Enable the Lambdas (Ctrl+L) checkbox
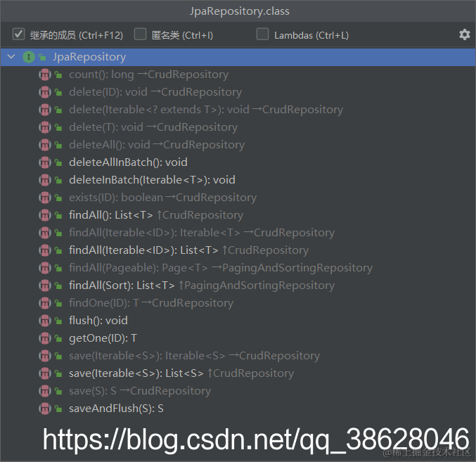 [262, 34]
